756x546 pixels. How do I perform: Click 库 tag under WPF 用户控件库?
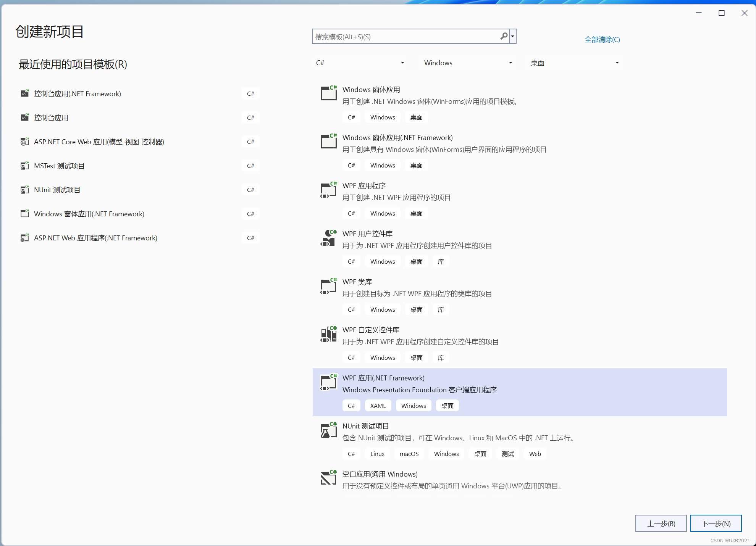point(441,261)
